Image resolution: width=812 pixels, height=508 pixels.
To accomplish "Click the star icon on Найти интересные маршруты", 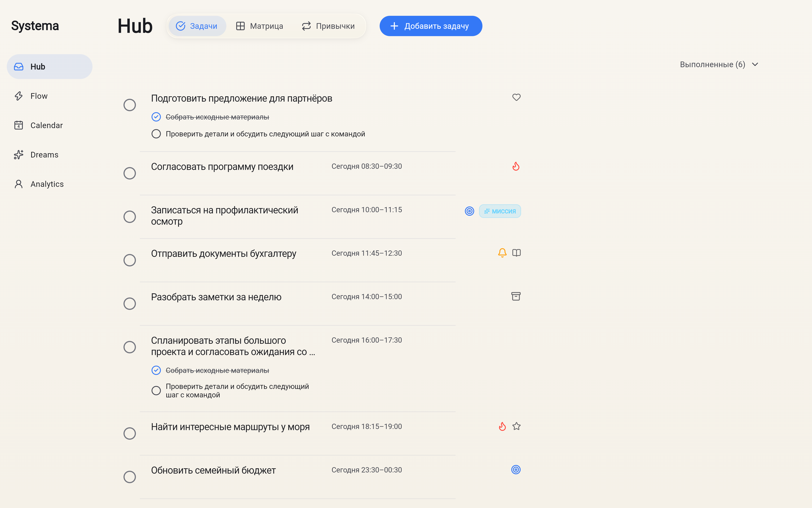I will click(516, 426).
